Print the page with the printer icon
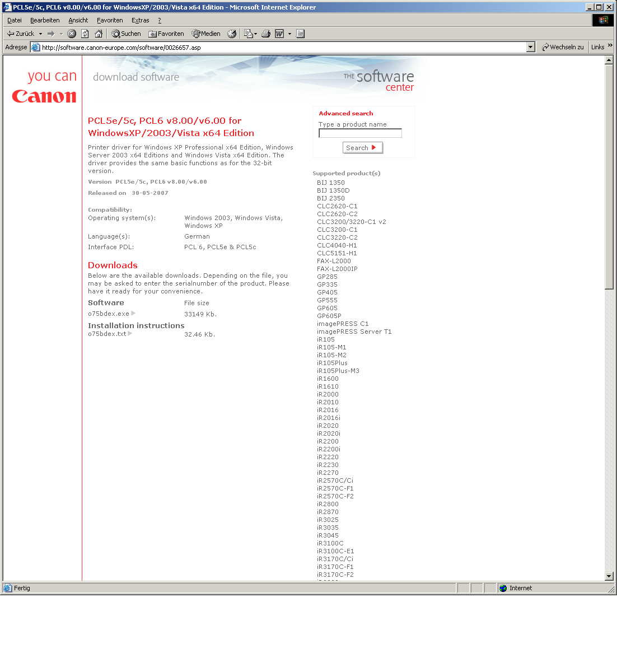This screenshot has height=672, width=617. pyautogui.click(x=266, y=34)
